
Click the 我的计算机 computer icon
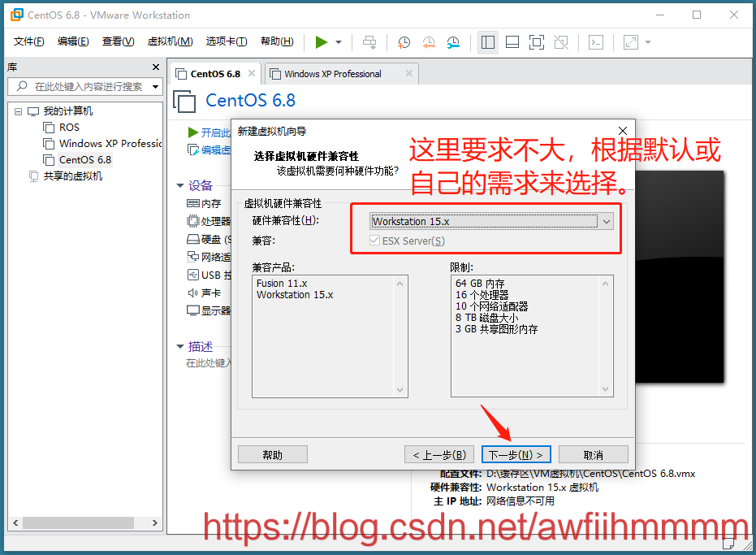(33, 111)
